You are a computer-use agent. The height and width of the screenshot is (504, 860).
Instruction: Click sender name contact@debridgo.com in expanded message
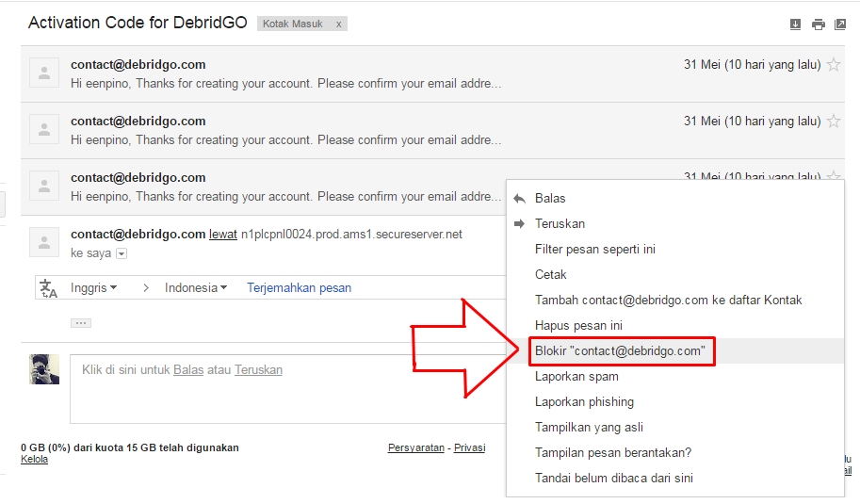tap(138, 235)
